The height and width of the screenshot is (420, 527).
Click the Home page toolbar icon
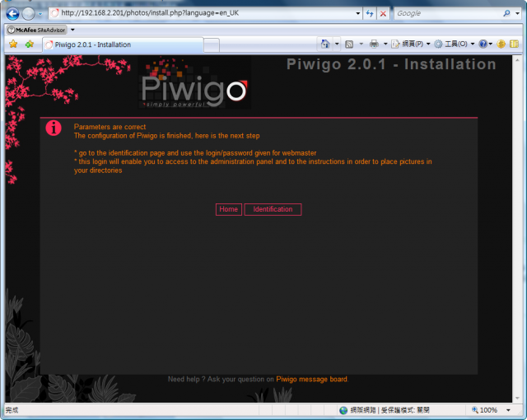(x=325, y=44)
